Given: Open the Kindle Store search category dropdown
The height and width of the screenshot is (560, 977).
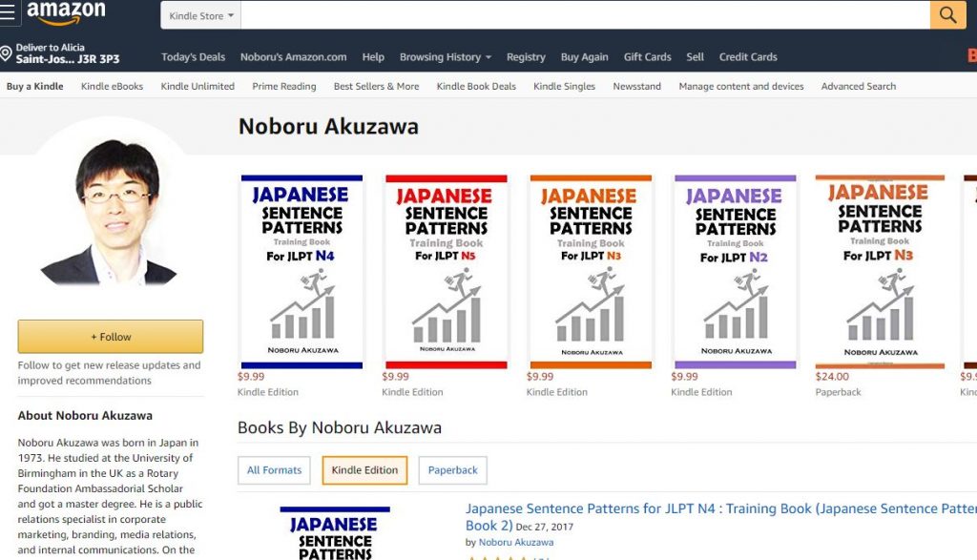Looking at the screenshot, I should click(201, 15).
